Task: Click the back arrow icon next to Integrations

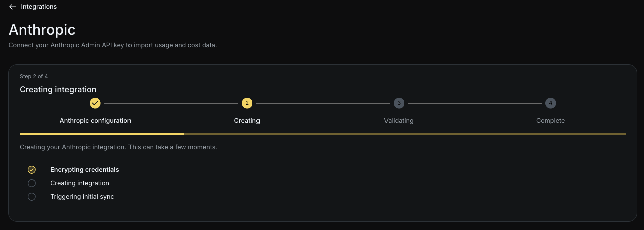Action: point(13,7)
